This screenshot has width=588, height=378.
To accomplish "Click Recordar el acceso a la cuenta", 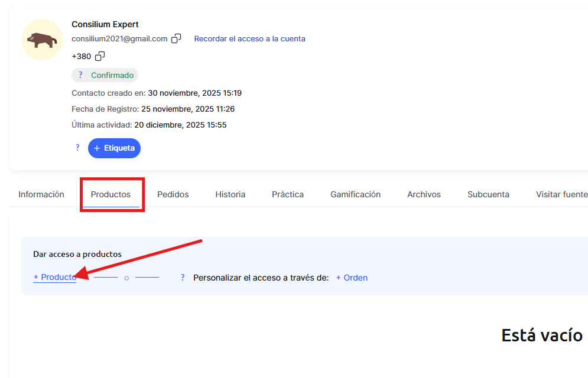I will point(249,39).
